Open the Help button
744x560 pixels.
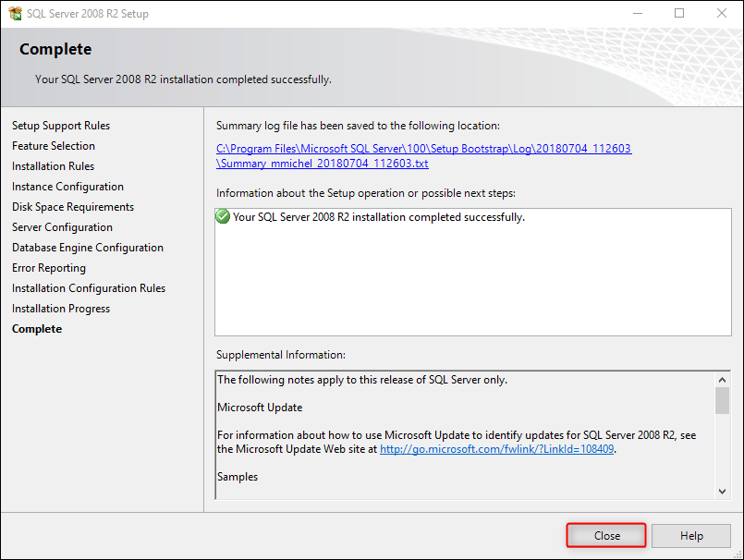pyautogui.click(x=691, y=535)
